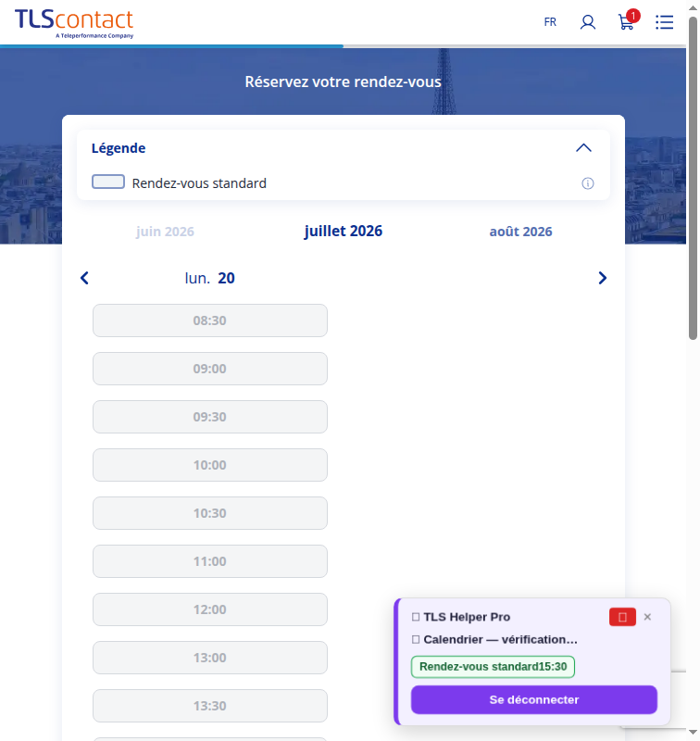Viewport: 700px width, 741px height.
Task: Switch language via FR selector
Action: [550, 22]
